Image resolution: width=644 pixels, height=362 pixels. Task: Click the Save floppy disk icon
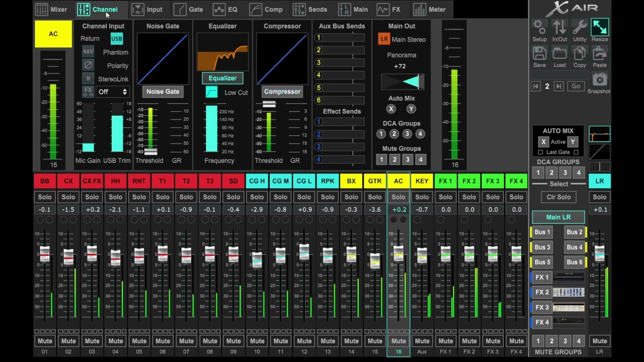pos(539,53)
